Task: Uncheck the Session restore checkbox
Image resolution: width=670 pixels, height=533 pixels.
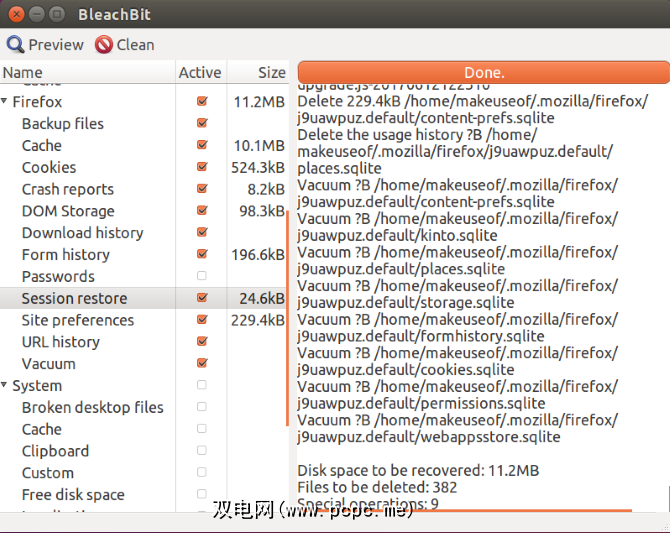Action: coord(202,297)
